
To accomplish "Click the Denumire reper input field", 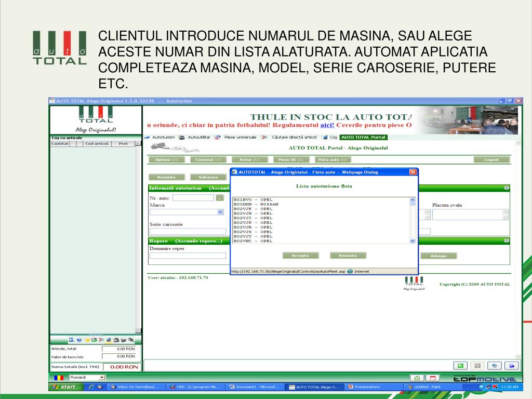I will [x=188, y=256].
